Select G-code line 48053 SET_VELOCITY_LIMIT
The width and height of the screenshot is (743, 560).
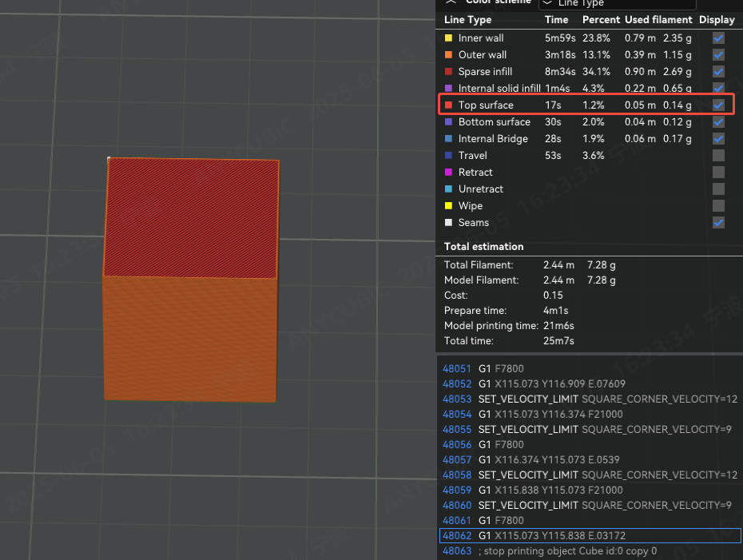coord(590,399)
